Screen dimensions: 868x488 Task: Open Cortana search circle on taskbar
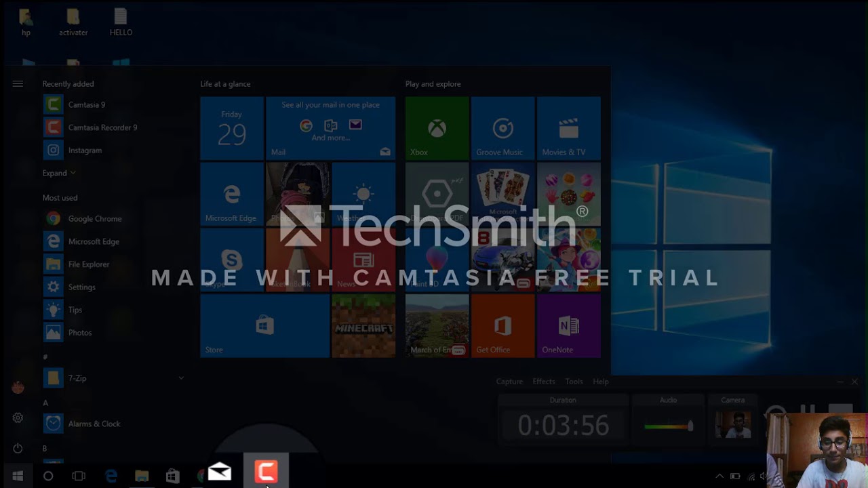[x=48, y=476]
